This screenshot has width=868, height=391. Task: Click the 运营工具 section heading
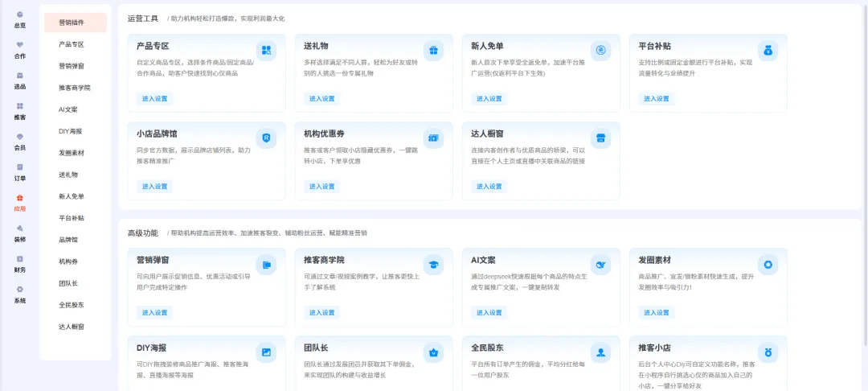click(143, 19)
